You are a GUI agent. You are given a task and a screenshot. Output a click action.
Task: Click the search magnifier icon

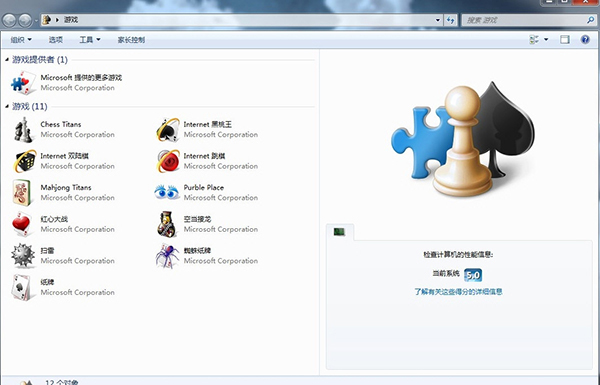591,20
